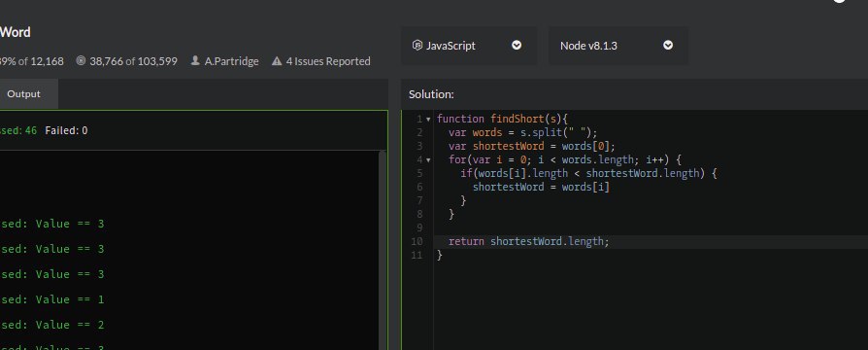Click the 'shortestWord = words[i]' assignment line
Image resolution: width=868 pixels, height=350 pixels.
(x=541, y=187)
